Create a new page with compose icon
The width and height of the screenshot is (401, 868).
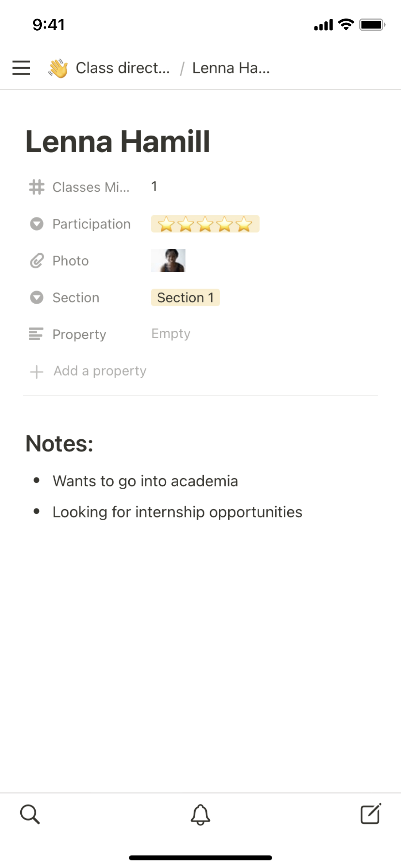point(371,814)
